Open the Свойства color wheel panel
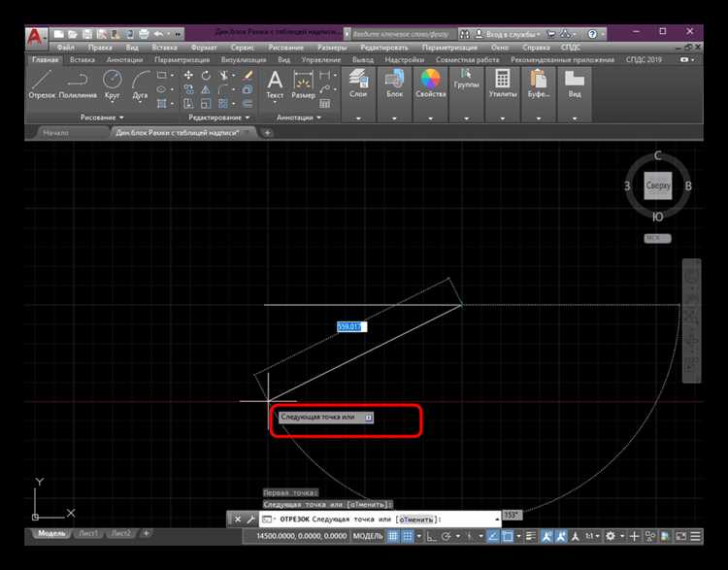Image resolution: width=728 pixels, height=570 pixels. click(x=430, y=83)
